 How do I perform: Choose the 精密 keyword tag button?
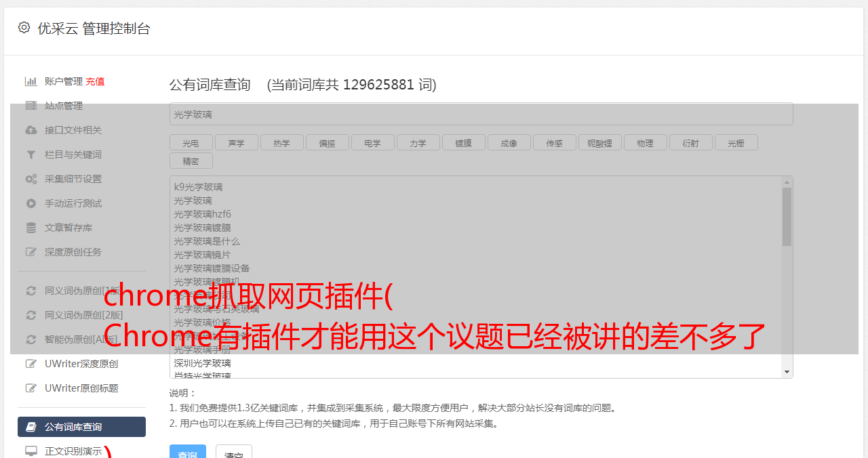point(191,161)
